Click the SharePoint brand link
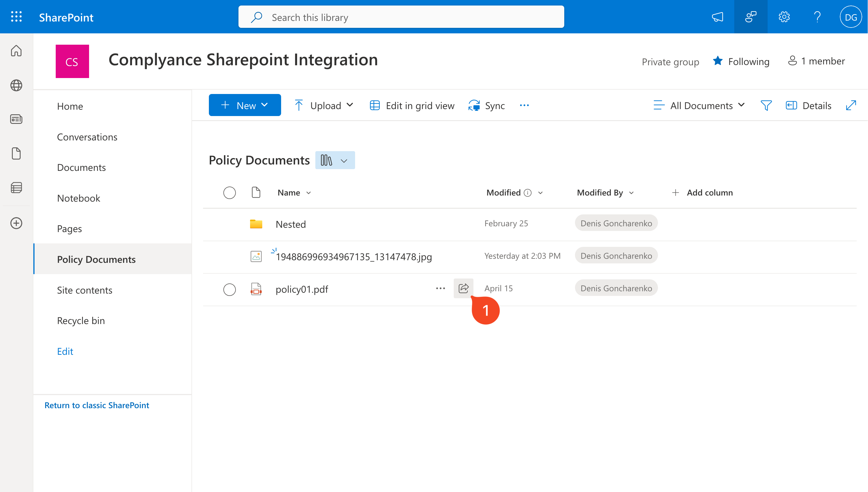 pyautogui.click(x=66, y=17)
